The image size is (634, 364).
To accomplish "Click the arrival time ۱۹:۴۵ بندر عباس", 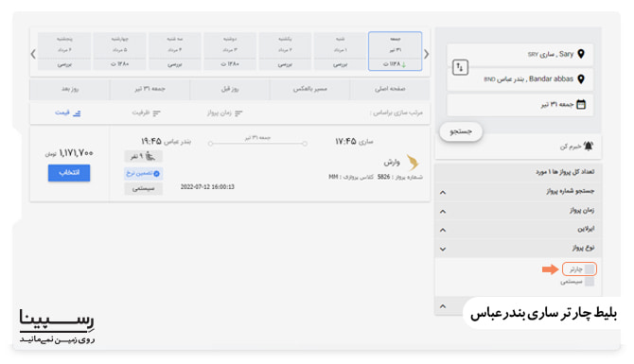I will [166, 142].
